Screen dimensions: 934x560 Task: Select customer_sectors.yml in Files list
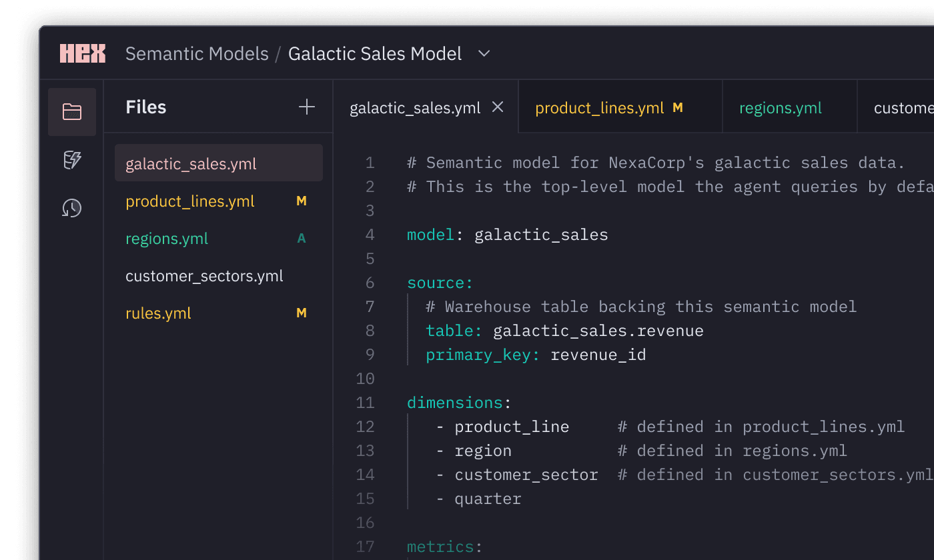pos(219,275)
